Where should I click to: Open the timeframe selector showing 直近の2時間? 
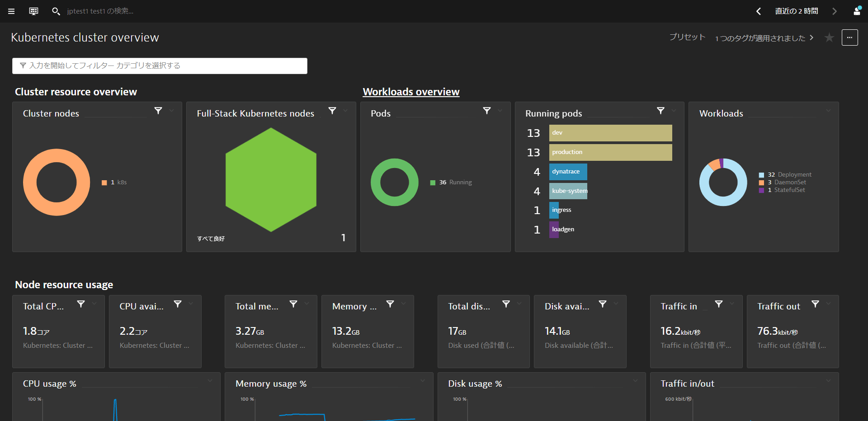click(x=797, y=11)
